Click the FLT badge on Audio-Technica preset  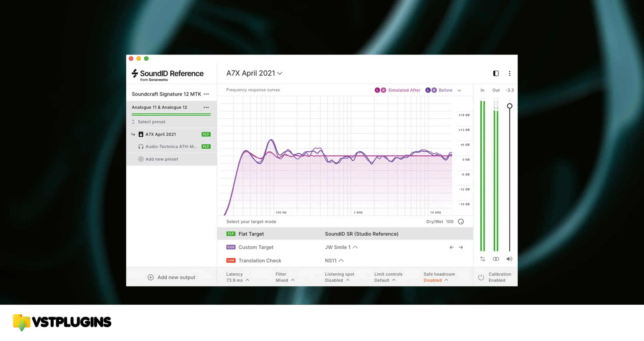tap(206, 147)
